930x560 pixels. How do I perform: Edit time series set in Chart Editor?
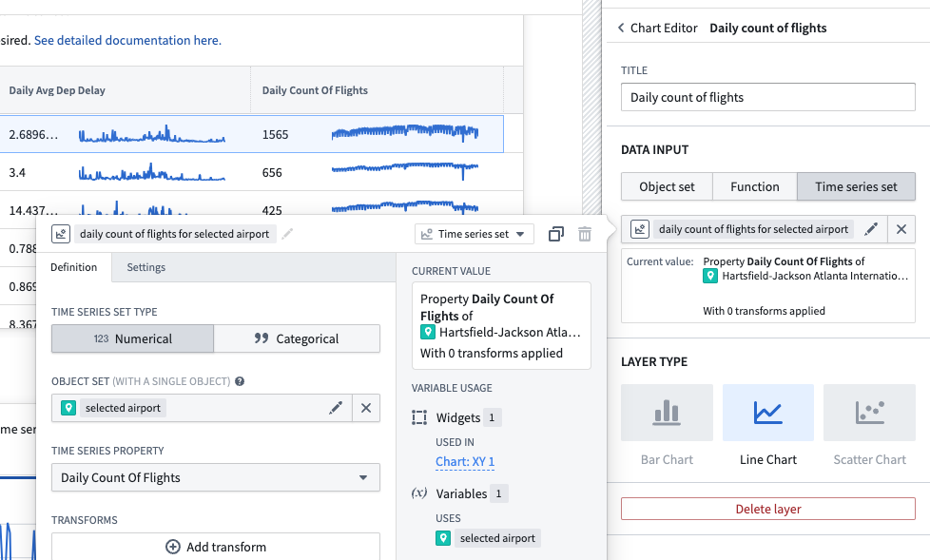click(x=871, y=229)
